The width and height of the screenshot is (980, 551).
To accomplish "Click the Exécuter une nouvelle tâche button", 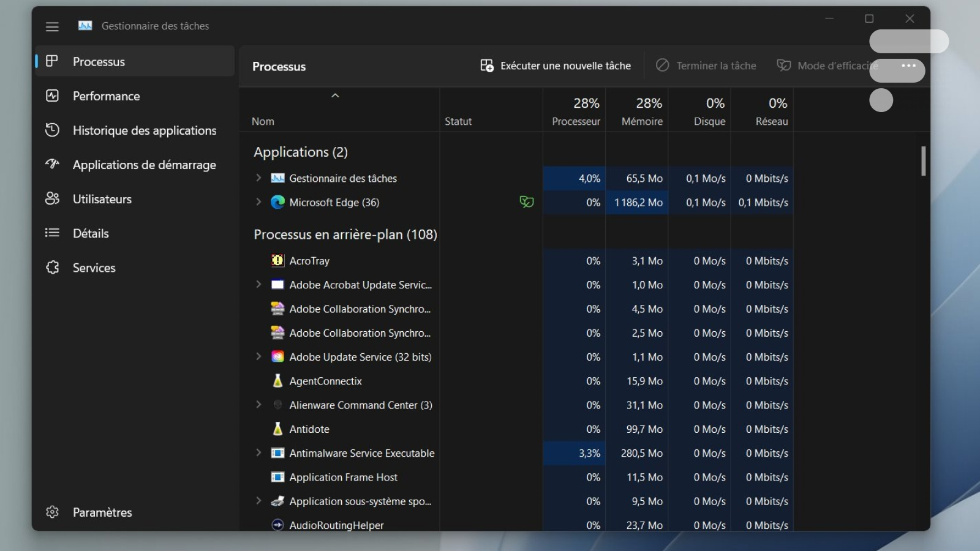I will [563, 65].
